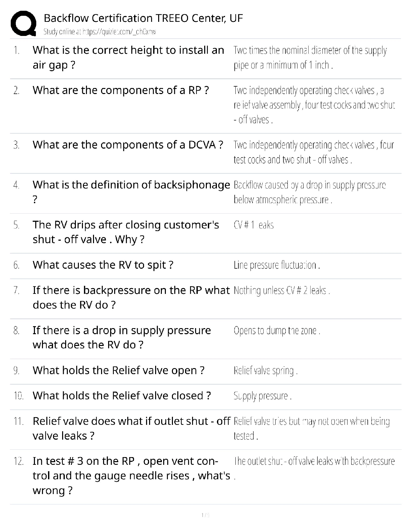Click the backsiphonage definition question
Screen dimensions: 411x532
(x=131, y=192)
